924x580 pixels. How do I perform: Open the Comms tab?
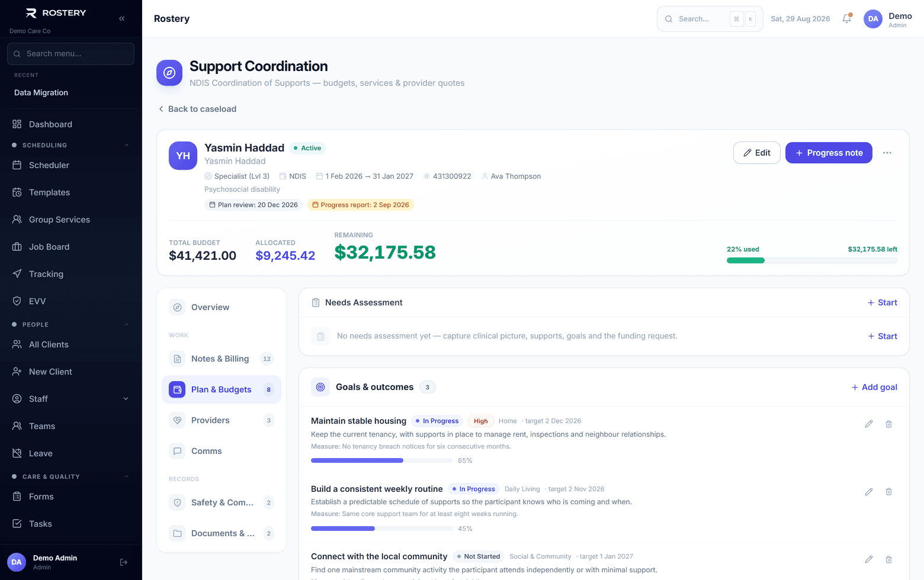tap(222, 451)
